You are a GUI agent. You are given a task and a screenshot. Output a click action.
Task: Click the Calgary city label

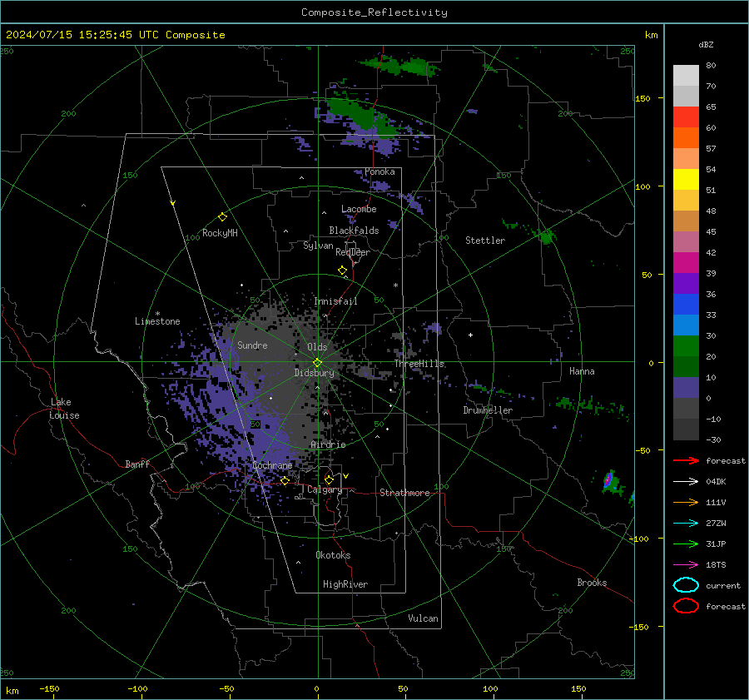pos(325,489)
